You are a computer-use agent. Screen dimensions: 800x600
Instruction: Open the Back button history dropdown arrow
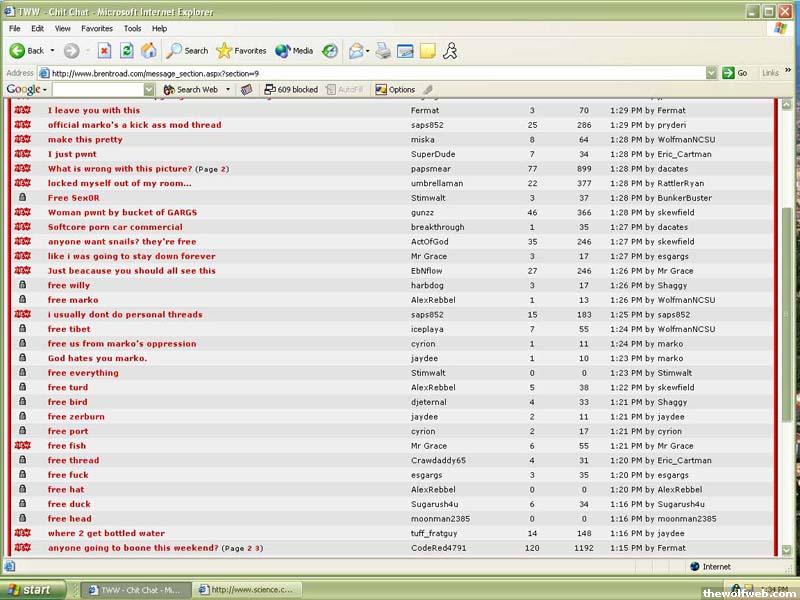(x=51, y=51)
